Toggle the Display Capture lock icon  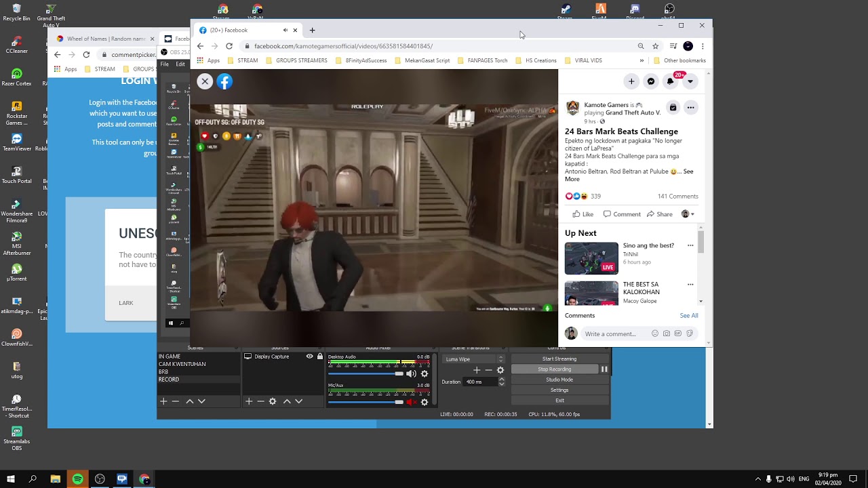tap(320, 357)
